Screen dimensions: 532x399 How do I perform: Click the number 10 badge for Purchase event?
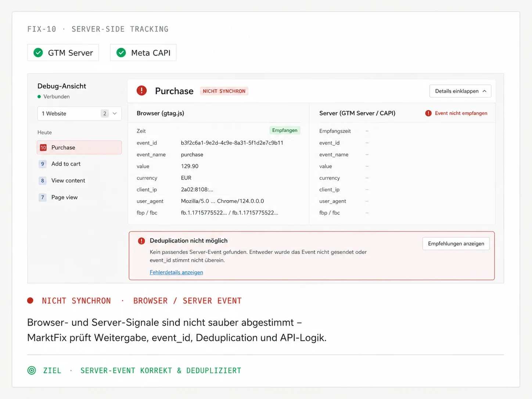pyautogui.click(x=43, y=148)
